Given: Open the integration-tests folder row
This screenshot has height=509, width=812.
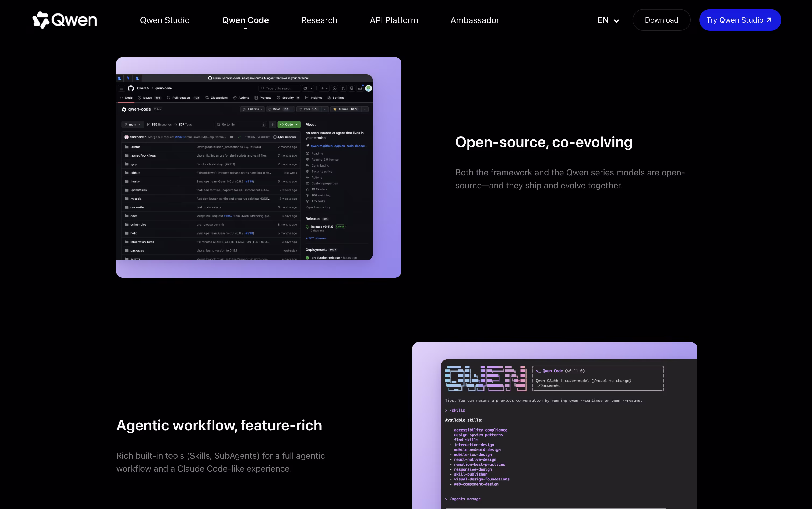Looking at the screenshot, I should tap(211, 242).
